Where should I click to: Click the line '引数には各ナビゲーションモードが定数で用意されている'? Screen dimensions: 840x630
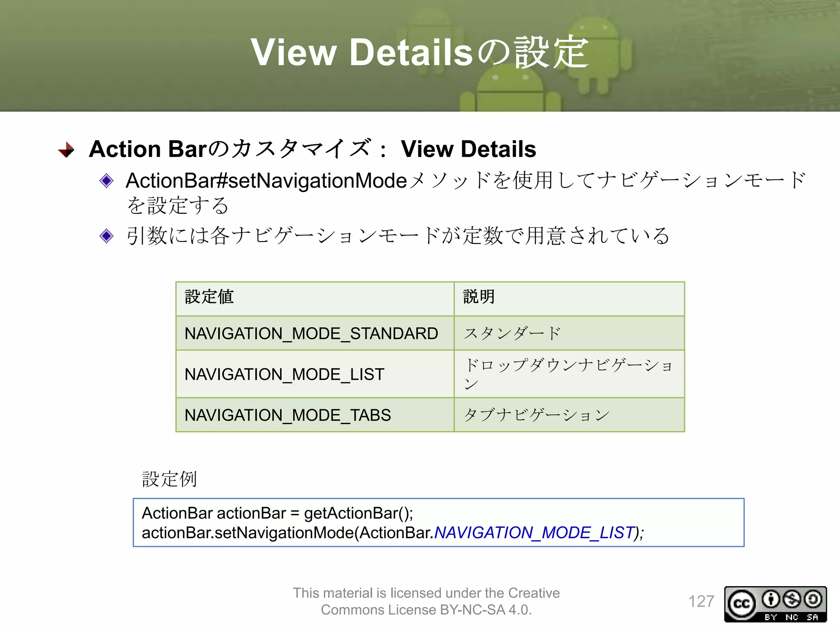click(398, 236)
